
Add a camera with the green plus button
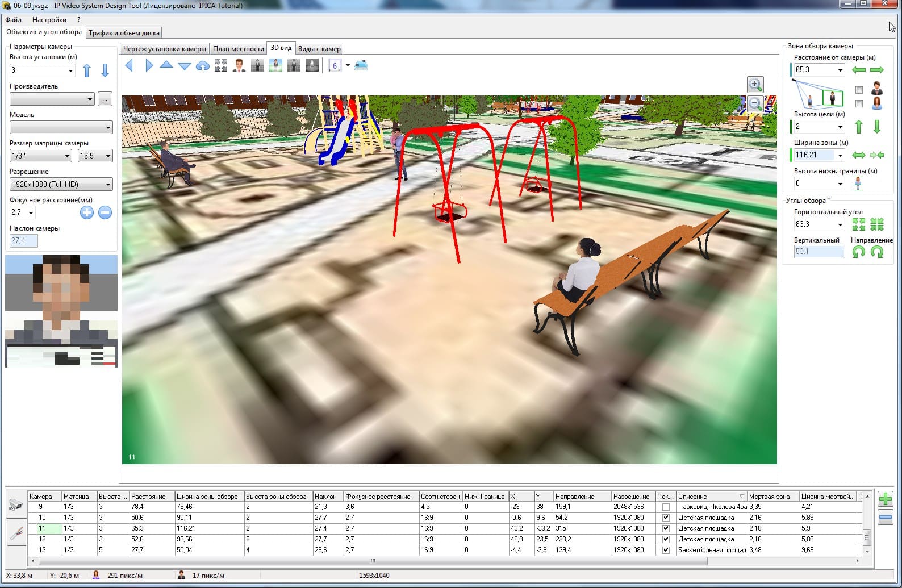(x=885, y=499)
